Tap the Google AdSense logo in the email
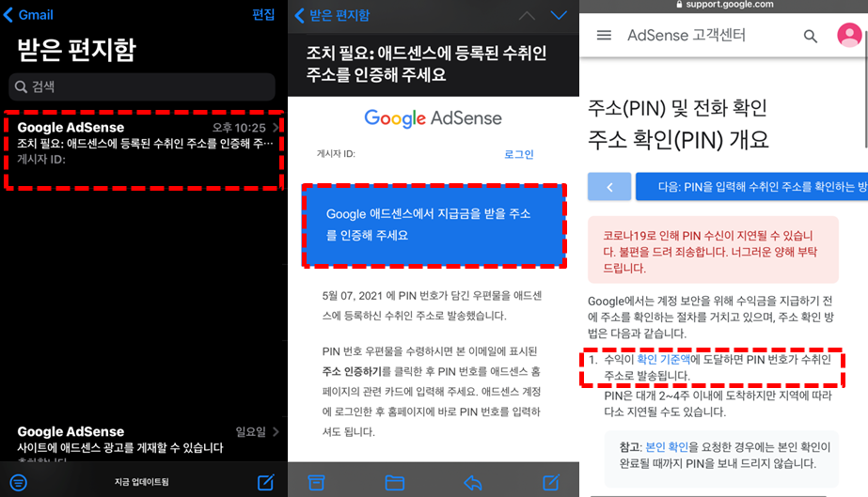 pyautogui.click(x=433, y=117)
